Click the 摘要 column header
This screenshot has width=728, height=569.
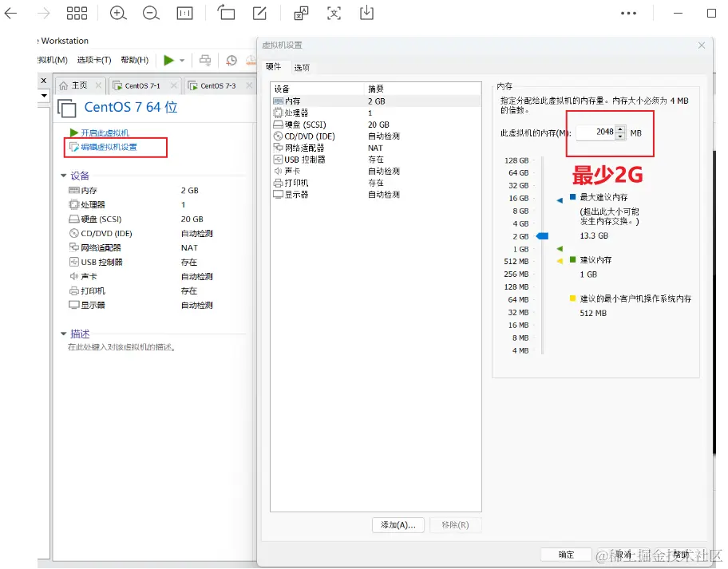[x=422, y=89]
